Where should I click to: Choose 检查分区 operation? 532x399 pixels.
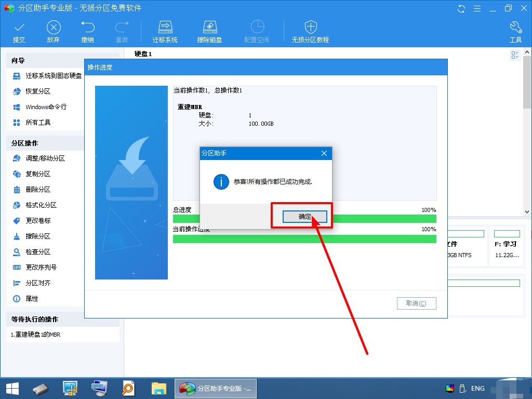32,252
